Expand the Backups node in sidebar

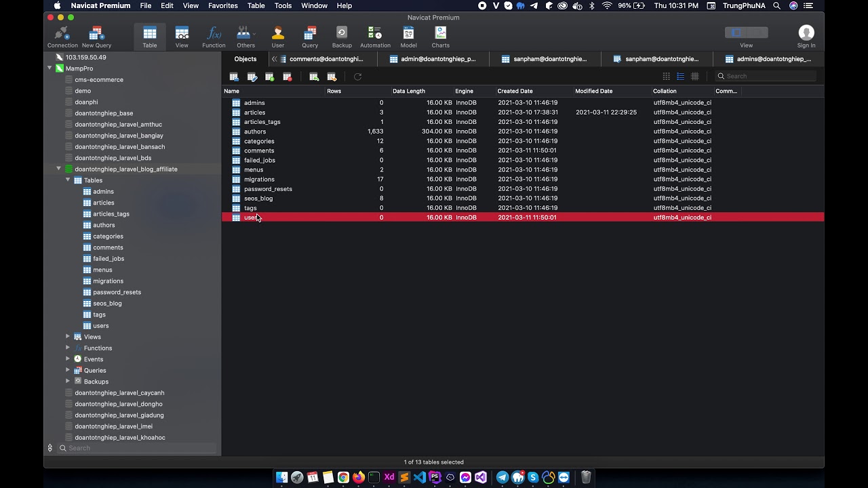[68, 382]
